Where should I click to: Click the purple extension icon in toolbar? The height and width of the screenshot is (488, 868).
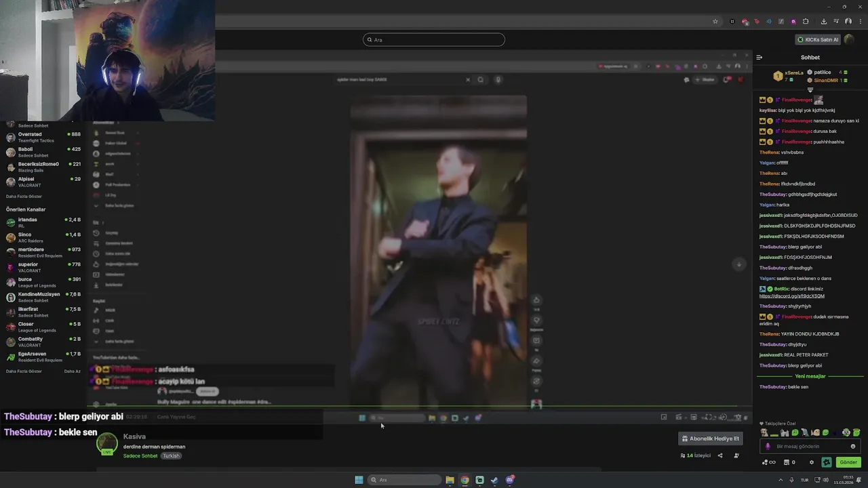[793, 22]
